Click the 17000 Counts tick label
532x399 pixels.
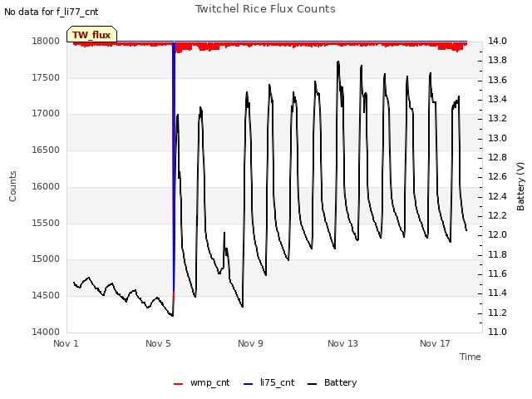(46, 114)
